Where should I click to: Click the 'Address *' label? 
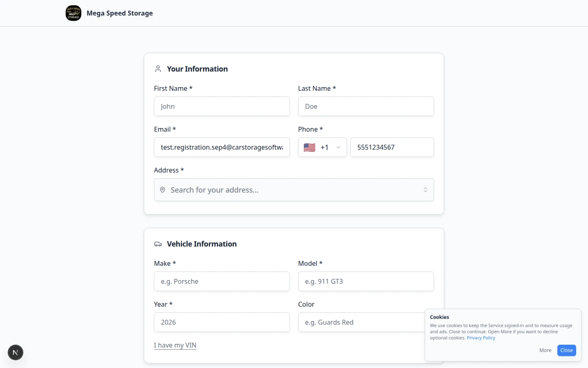pyautogui.click(x=169, y=170)
